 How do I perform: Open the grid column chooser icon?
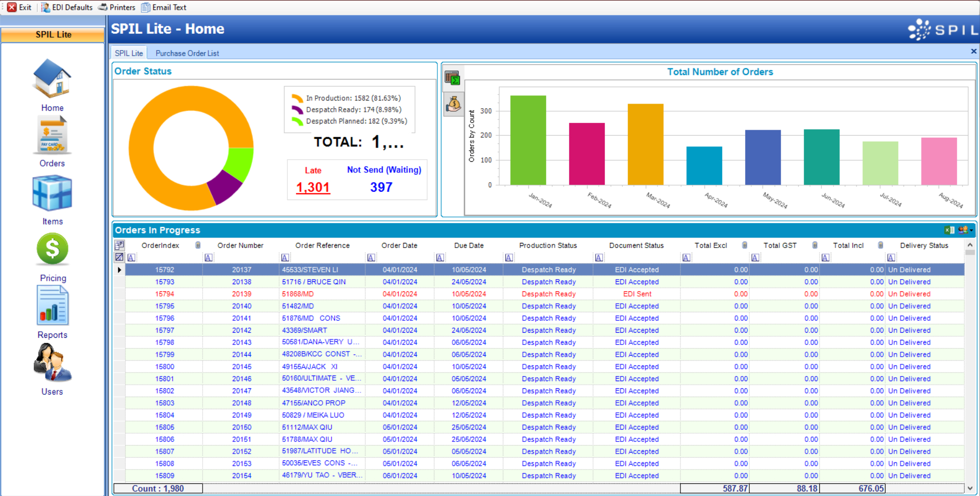click(119, 245)
